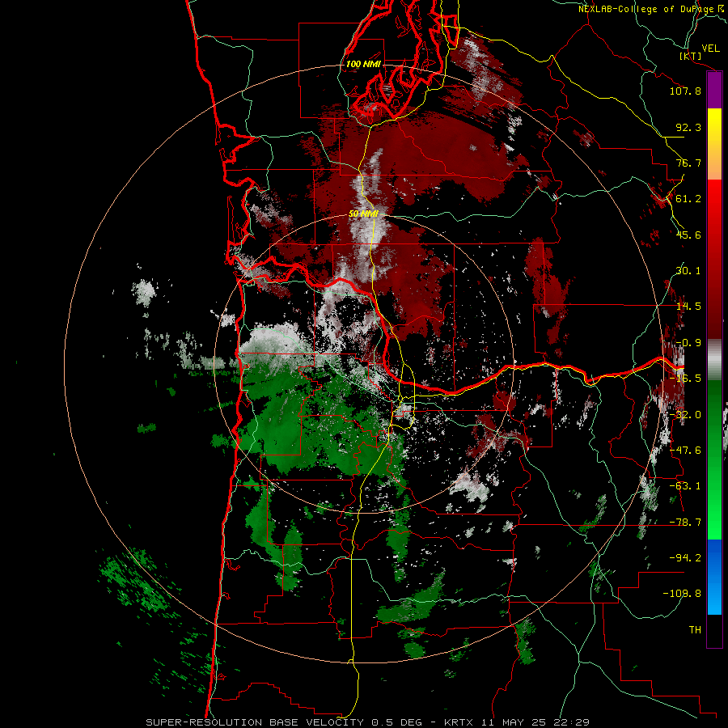Viewport: 728px width, 728px height.
Task: Click the 'KRTX' radar site identifier
Action: point(459,722)
